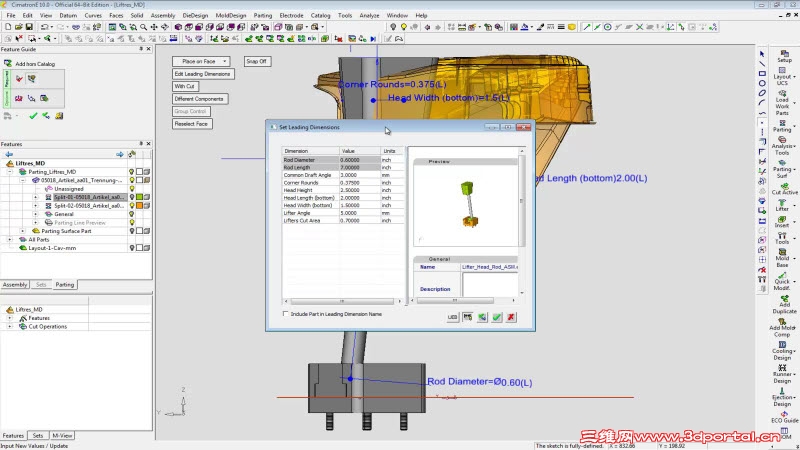Switch to the M-View tab

click(x=62, y=435)
